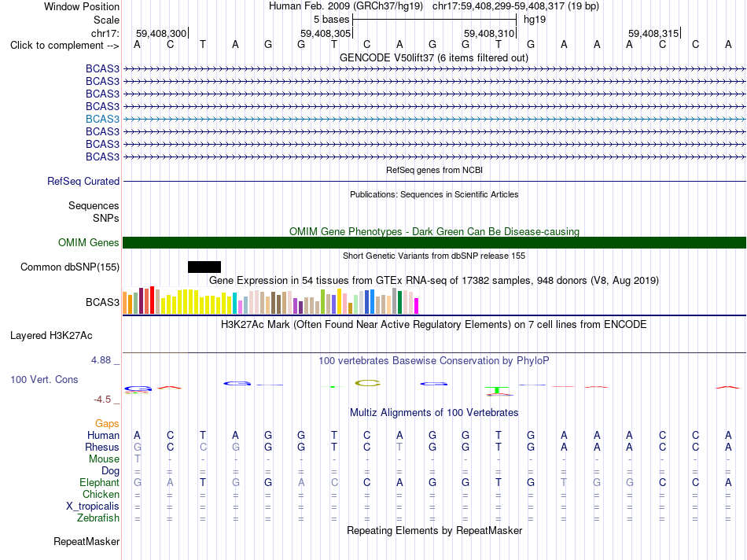The width and height of the screenshot is (747, 560).
Task: Click the T base in the Mouse row
Action: [137, 459]
